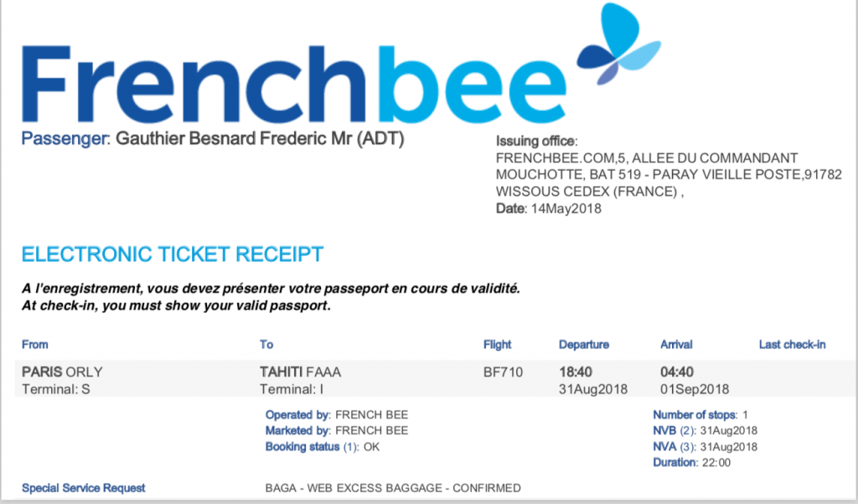This screenshot has height=504, width=858.
Task: Click the Issuing office label
Action: point(537,141)
